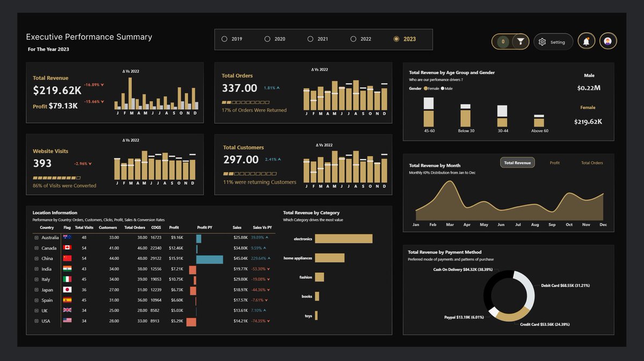This screenshot has height=361, width=644.
Task: Click the Male white legend swatch
Action: [443, 88]
